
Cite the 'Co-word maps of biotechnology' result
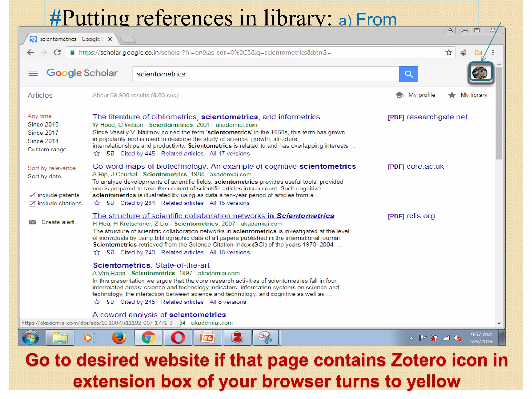[110, 203]
